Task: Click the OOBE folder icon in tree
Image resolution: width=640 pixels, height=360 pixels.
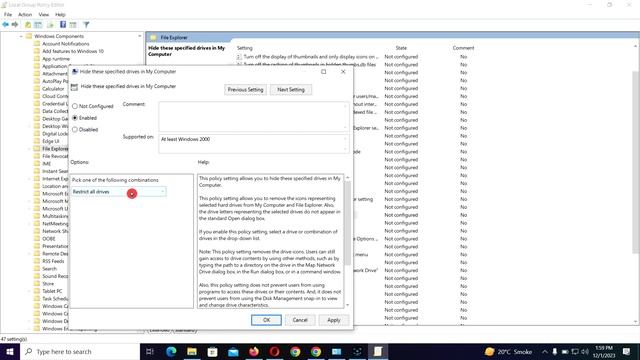Action: [37, 238]
